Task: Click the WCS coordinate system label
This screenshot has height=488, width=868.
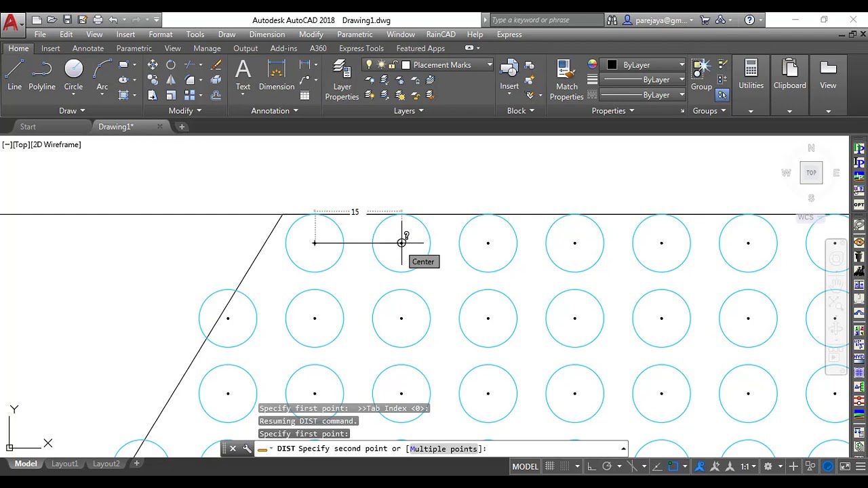Action: coord(806,217)
